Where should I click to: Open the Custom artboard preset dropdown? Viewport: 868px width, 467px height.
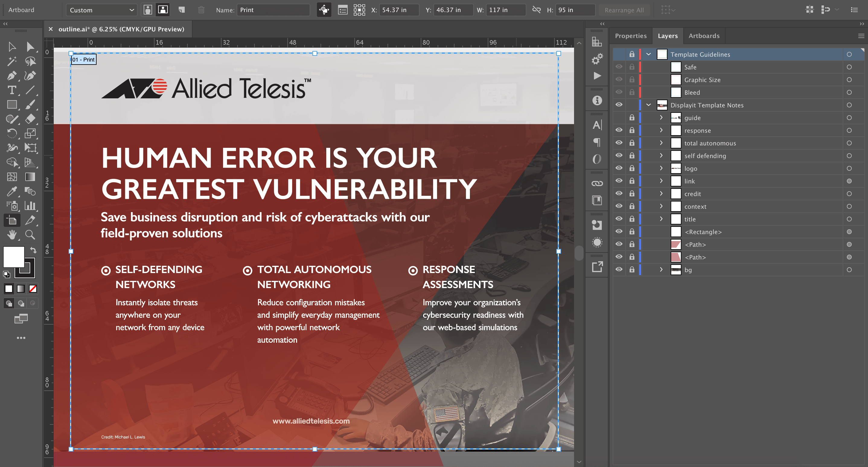[101, 10]
